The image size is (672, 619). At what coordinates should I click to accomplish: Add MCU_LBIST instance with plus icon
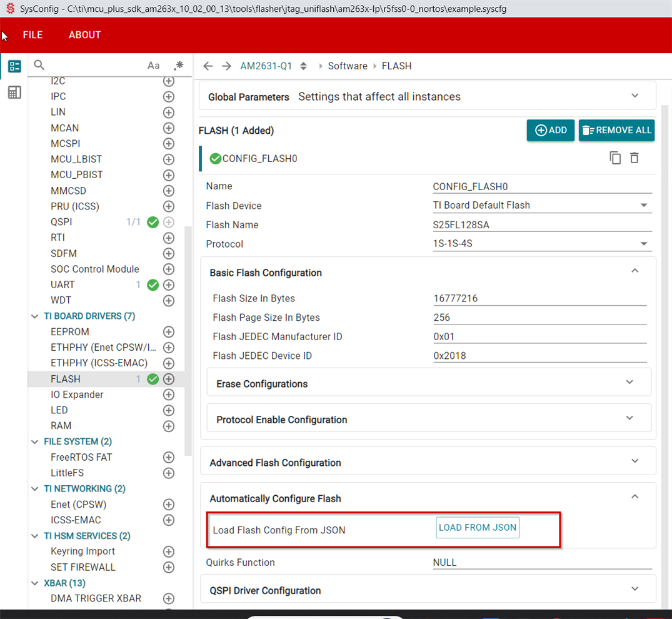pos(169,159)
